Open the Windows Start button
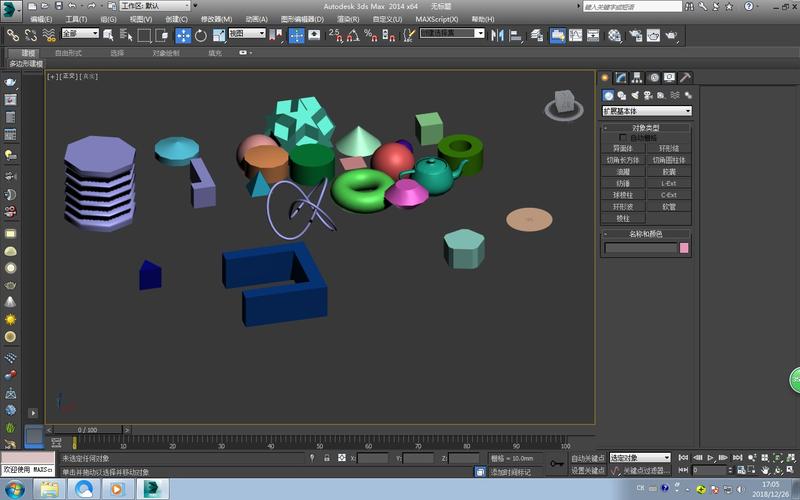This screenshot has height=500, width=800. [15, 490]
